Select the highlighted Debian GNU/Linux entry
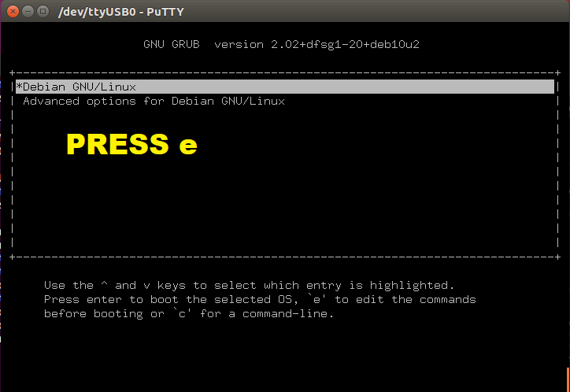The width and height of the screenshot is (570, 392). [285, 87]
